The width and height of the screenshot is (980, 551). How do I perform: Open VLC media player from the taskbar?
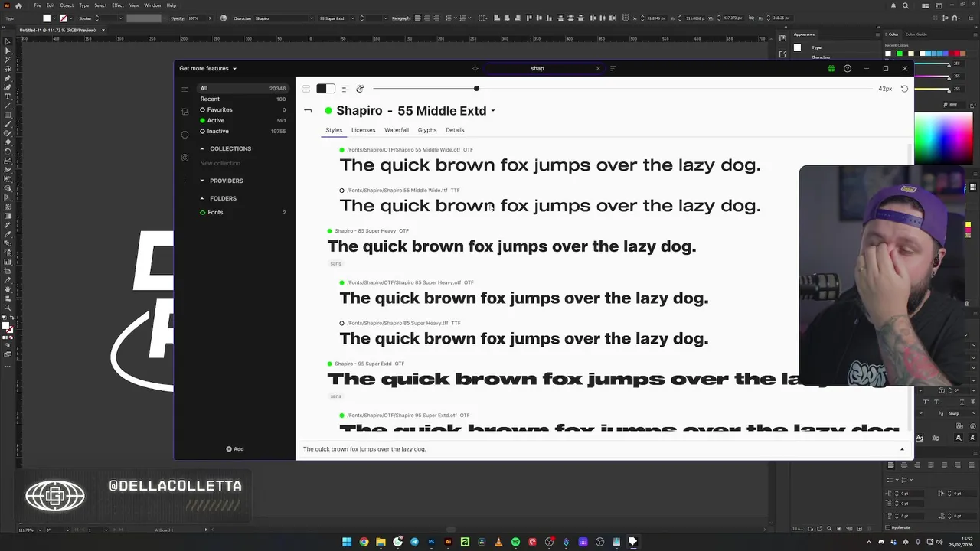[498, 542]
